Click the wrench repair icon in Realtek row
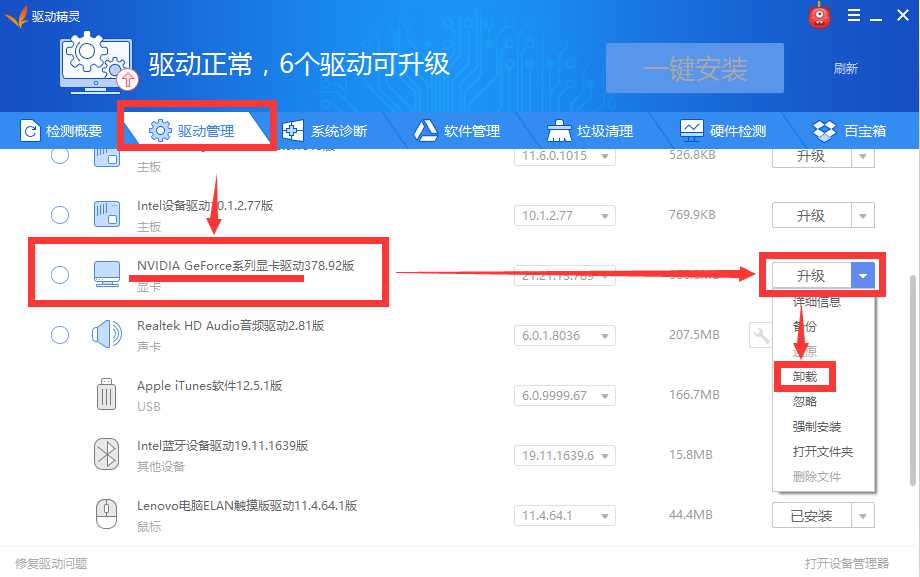 [760, 335]
